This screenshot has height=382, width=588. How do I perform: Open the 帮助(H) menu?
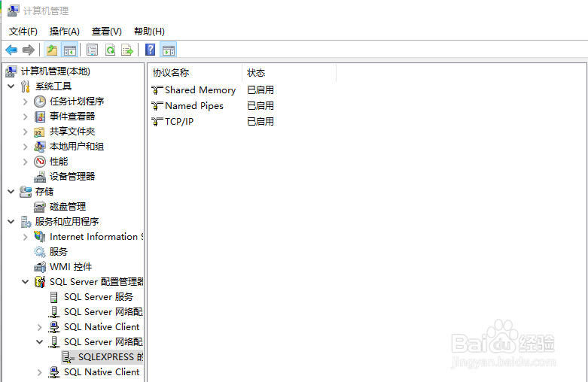149,32
